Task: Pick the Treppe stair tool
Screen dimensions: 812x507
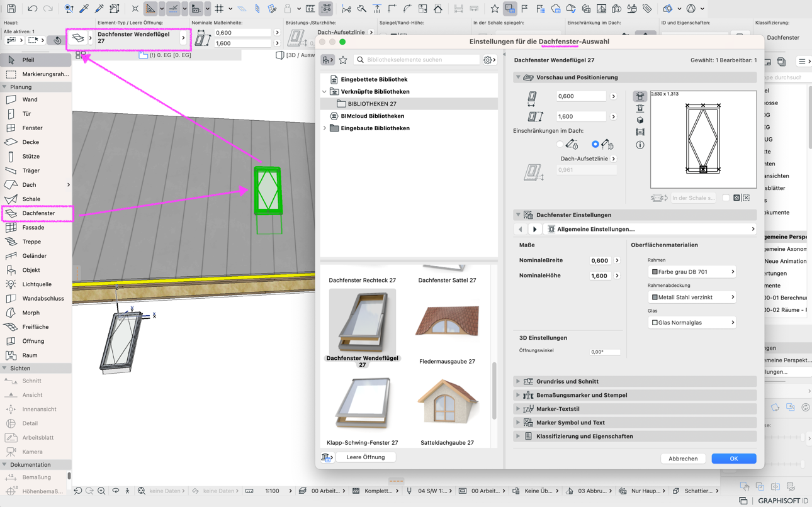Action: 36,242
